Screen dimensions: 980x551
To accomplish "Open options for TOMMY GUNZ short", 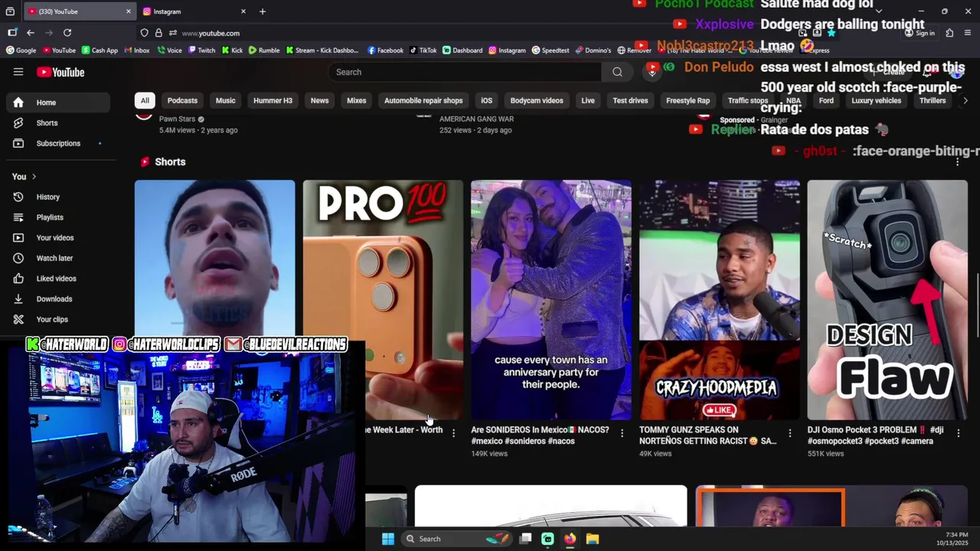I will [x=790, y=433].
